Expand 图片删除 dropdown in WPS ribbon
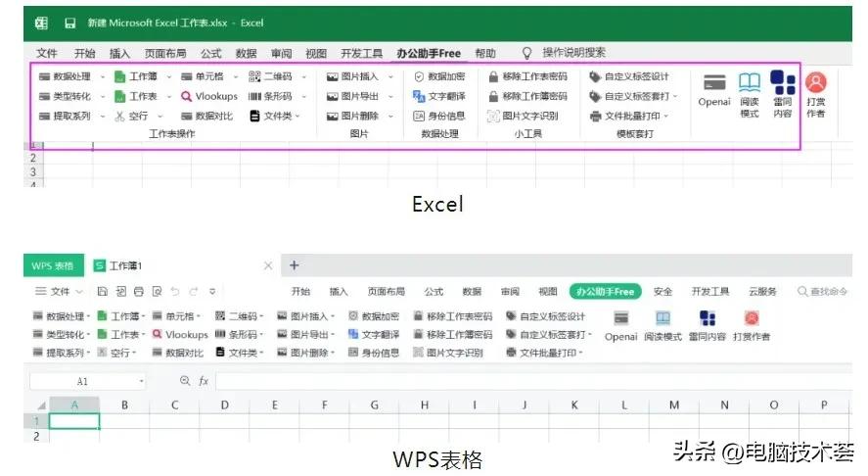This screenshot has height=476, width=868. point(333,353)
